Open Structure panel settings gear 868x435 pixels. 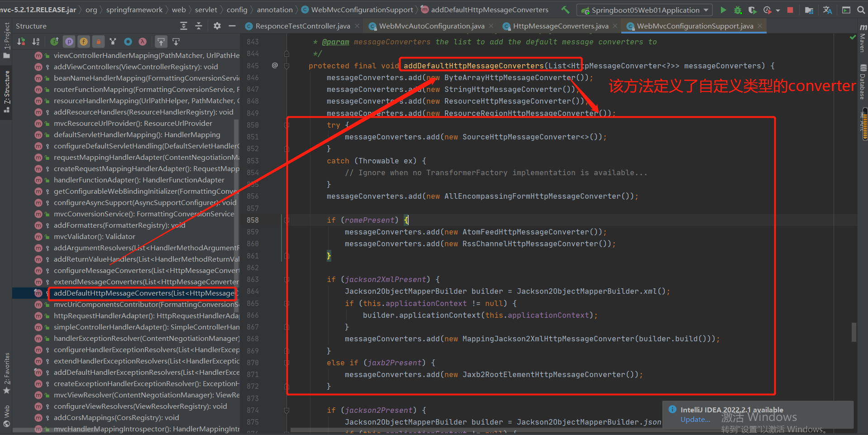point(217,26)
